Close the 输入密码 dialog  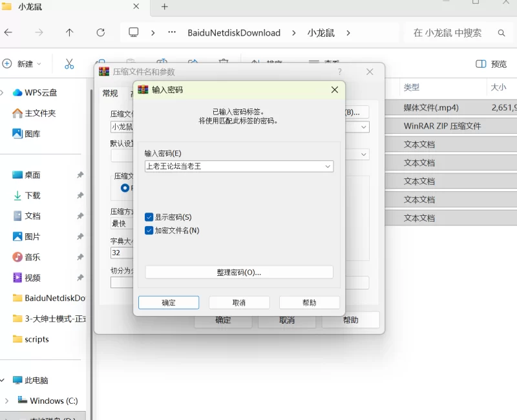coord(334,90)
